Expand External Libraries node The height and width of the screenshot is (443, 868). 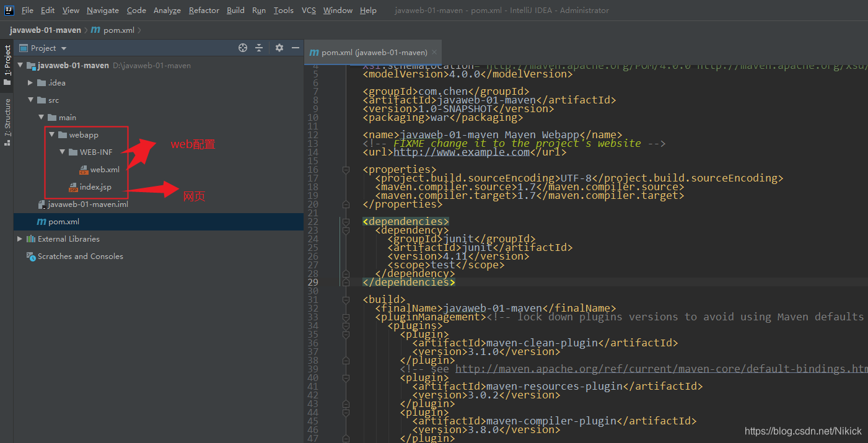tap(20, 239)
